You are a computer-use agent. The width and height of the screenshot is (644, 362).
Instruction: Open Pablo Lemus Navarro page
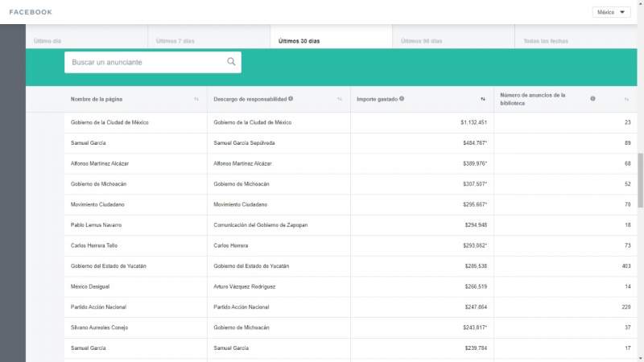pos(96,225)
